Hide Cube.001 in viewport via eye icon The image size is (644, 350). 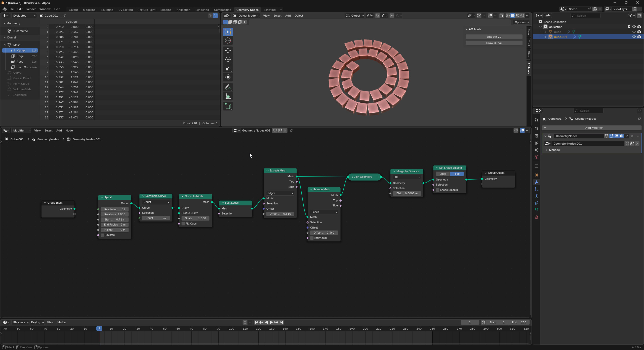click(x=634, y=37)
